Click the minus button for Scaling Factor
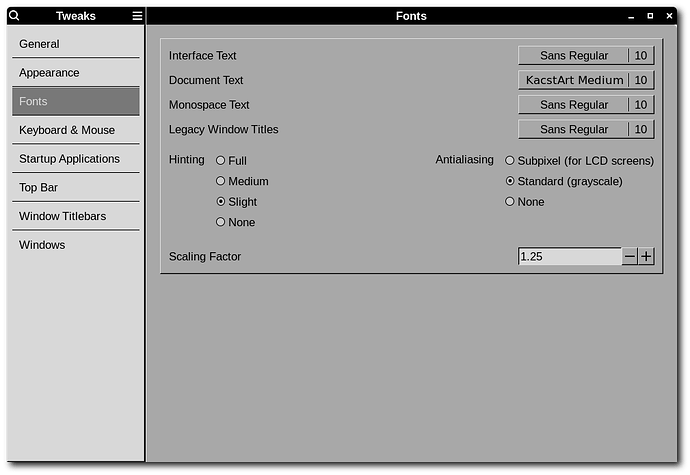Image resolution: width=690 pixels, height=475 pixels. (x=630, y=257)
